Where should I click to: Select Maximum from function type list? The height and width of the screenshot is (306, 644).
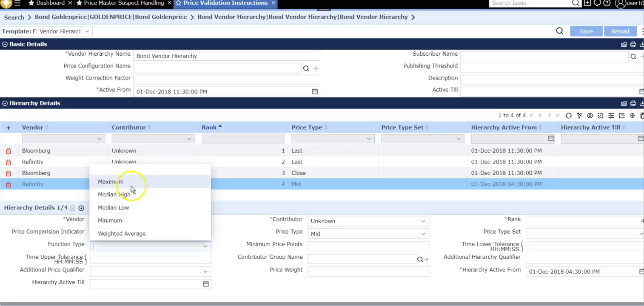pyautogui.click(x=150, y=181)
